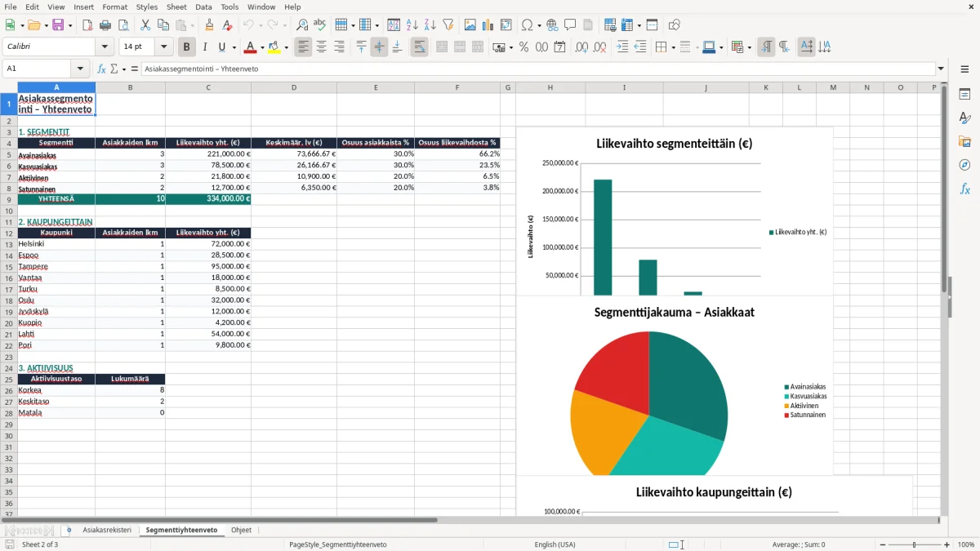Expand the Name Box dropdown
980x551 pixels.
tap(80, 69)
